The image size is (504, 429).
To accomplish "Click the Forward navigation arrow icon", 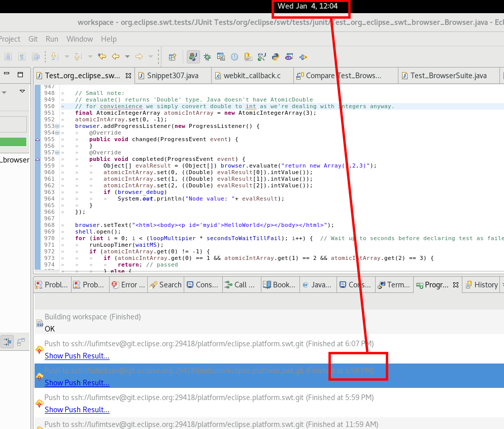I will point(139,56).
